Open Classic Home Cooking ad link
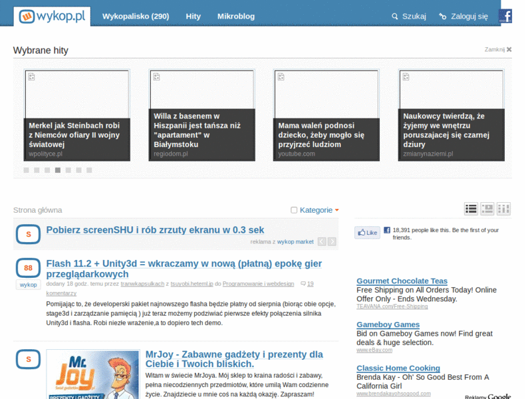Image resolution: width=532 pixels, height=399 pixels. 398,368
